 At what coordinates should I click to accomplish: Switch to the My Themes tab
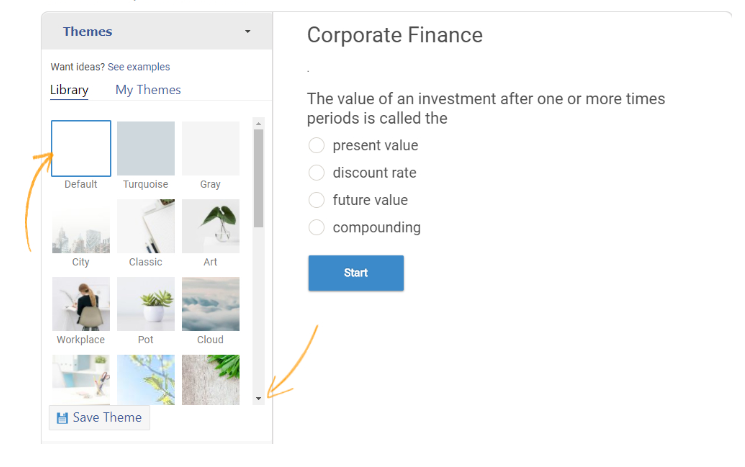click(148, 90)
